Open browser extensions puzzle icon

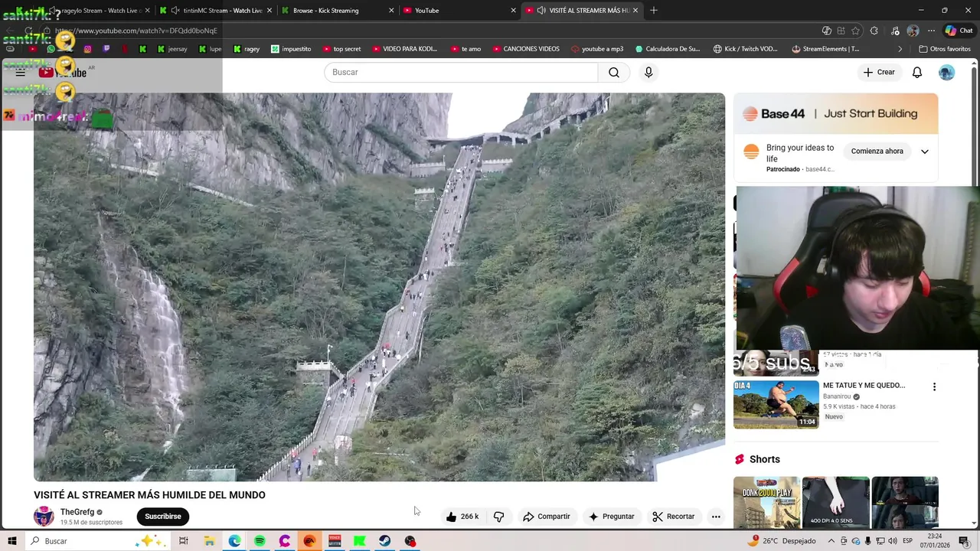tap(874, 31)
